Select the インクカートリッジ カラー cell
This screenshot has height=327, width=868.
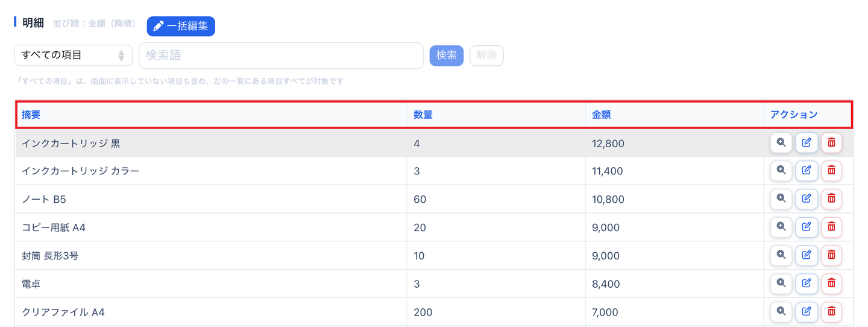211,171
